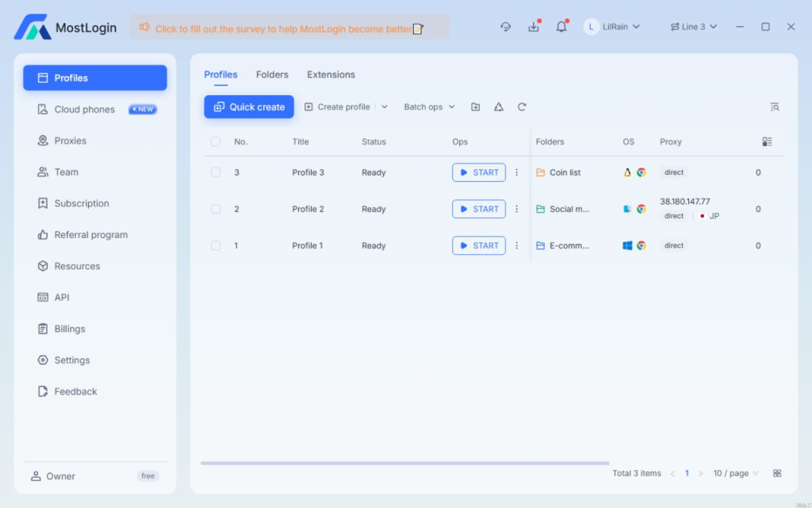Check the box for Profile 3
This screenshot has height=508, width=812.
tap(216, 173)
